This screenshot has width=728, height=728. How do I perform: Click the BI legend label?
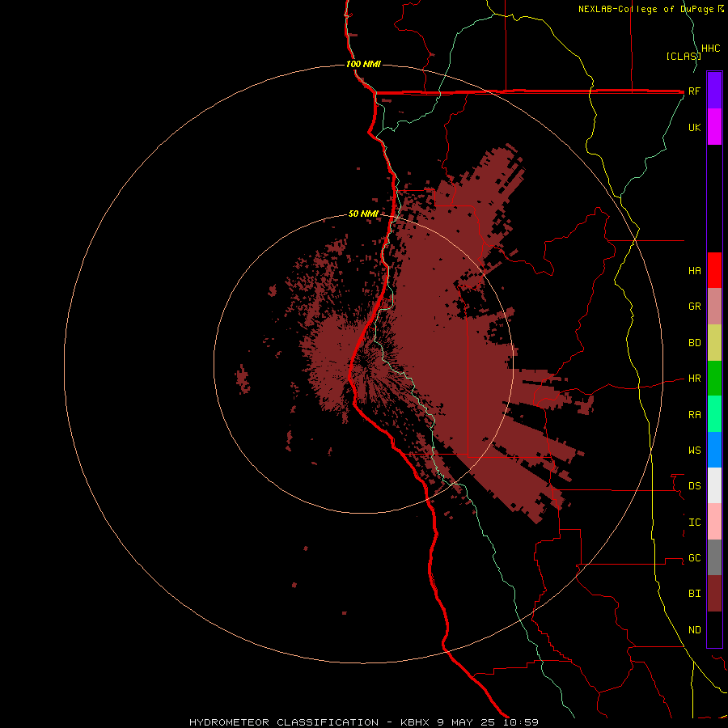coord(694,594)
